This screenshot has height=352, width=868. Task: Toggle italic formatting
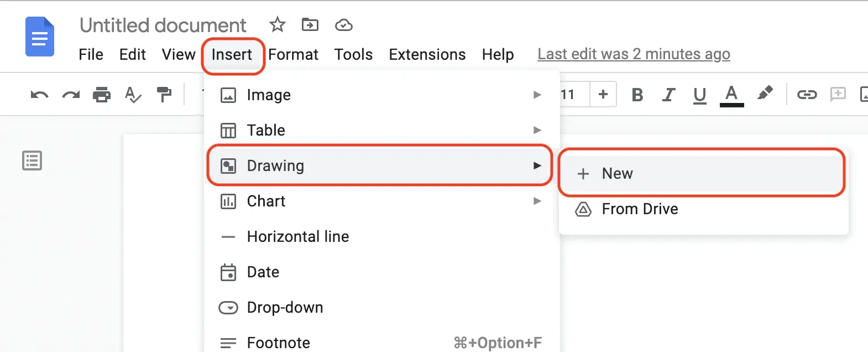668,95
